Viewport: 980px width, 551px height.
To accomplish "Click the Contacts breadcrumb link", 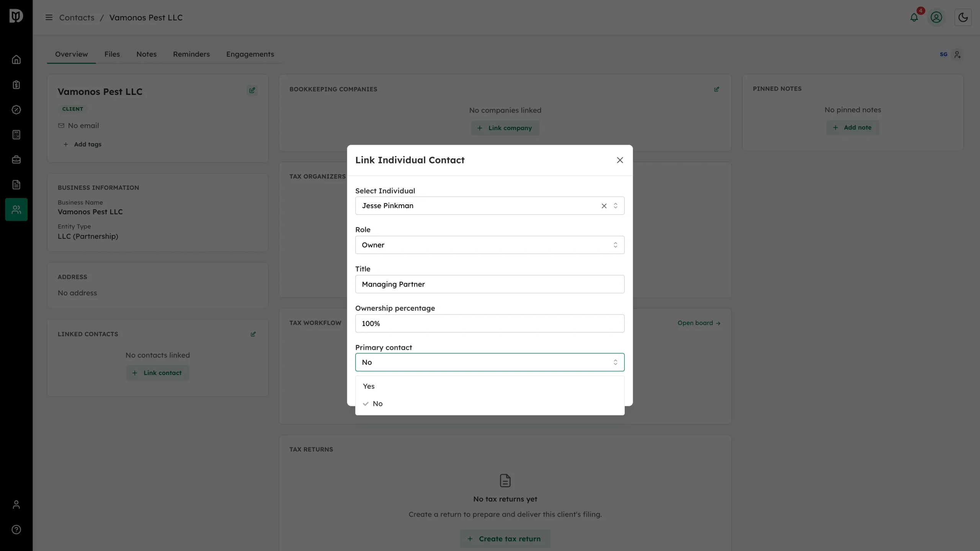I will [77, 18].
